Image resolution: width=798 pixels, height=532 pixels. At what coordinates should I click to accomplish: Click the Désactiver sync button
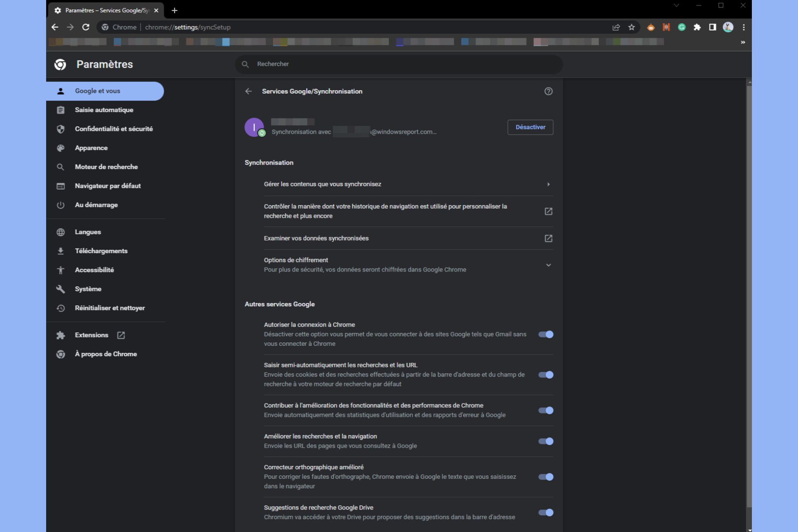530,127
